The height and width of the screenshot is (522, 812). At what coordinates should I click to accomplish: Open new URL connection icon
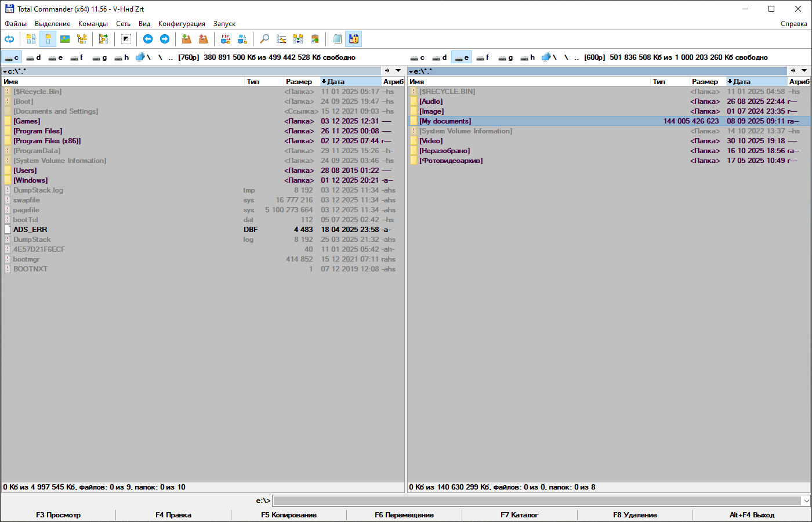[x=242, y=39]
